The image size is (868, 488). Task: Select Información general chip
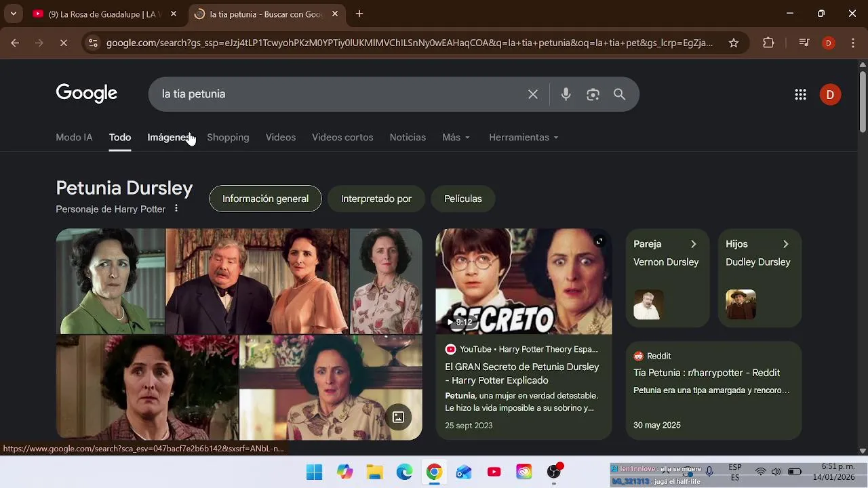pos(265,199)
